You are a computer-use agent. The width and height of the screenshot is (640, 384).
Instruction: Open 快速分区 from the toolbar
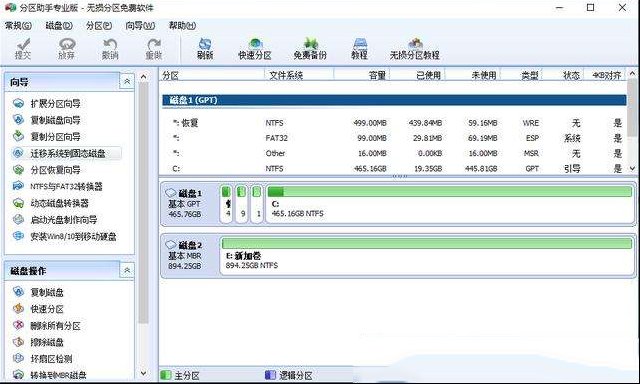point(255,49)
